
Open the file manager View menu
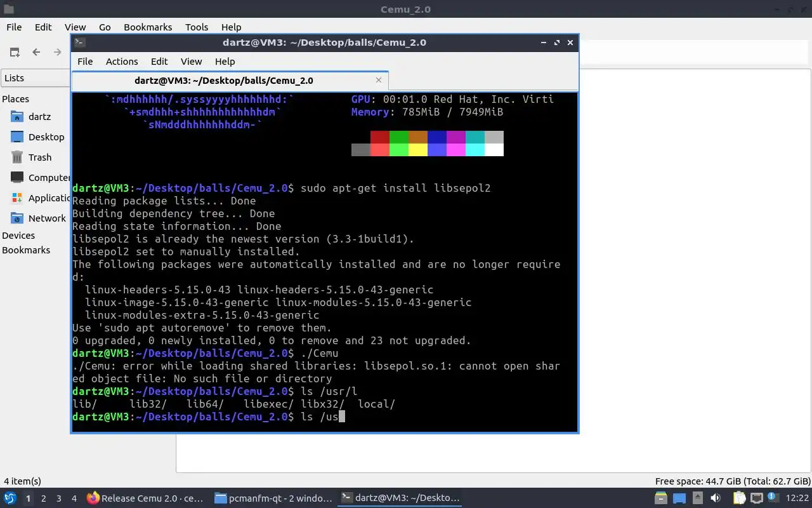click(x=75, y=27)
